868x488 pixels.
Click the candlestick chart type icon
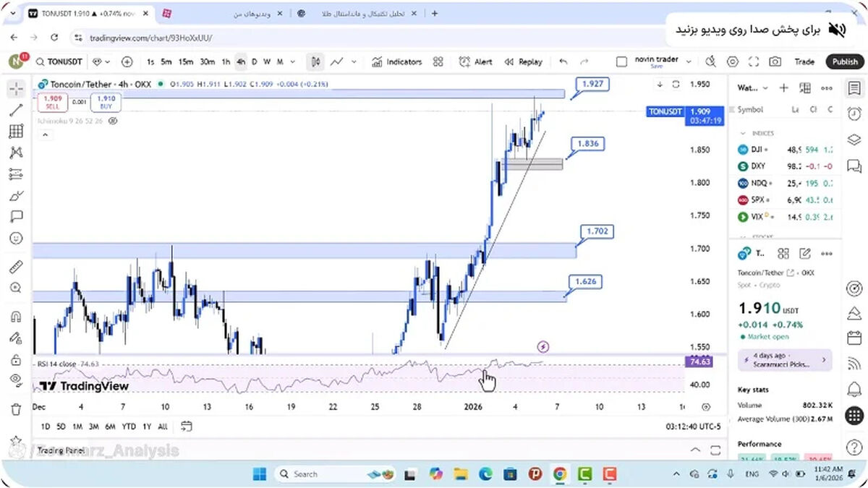tap(315, 62)
